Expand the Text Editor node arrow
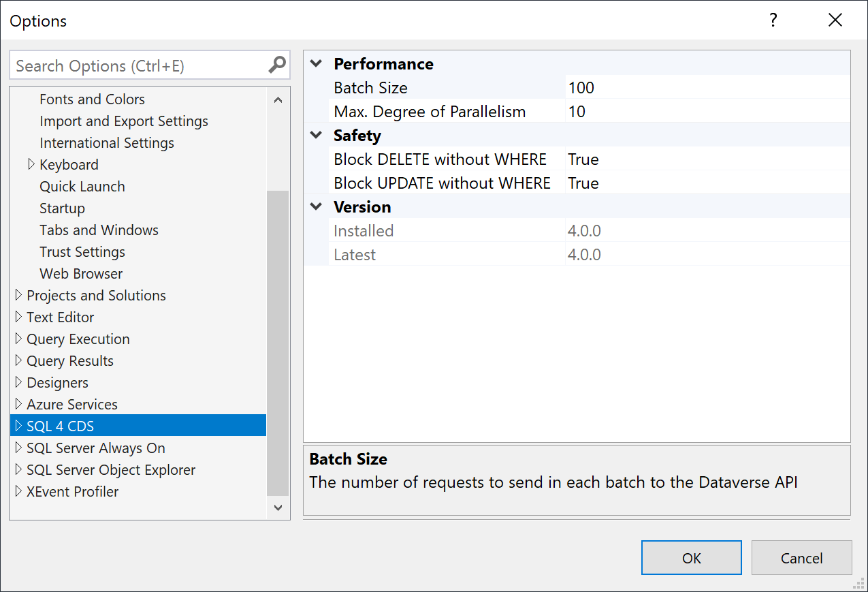Image resolution: width=868 pixels, height=592 pixels. [18, 317]
